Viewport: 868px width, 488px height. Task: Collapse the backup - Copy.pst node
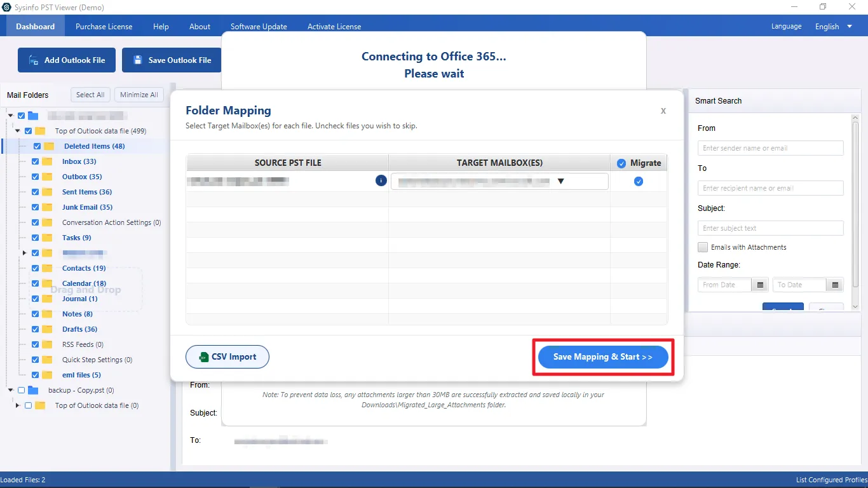(11, 390)
